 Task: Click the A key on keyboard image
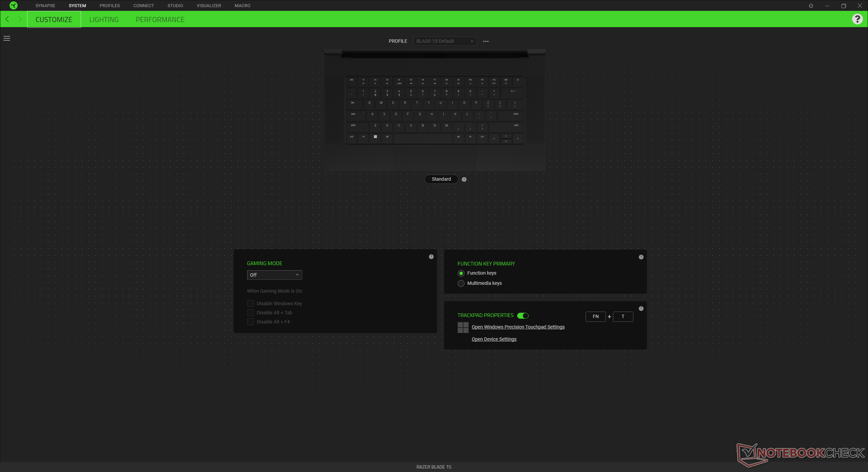pos(373,115)
